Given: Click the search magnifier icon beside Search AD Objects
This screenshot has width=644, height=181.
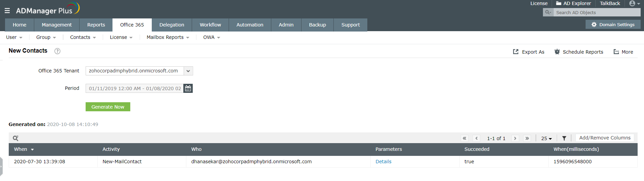Looking at the screenshot, I should coord(548,12).
